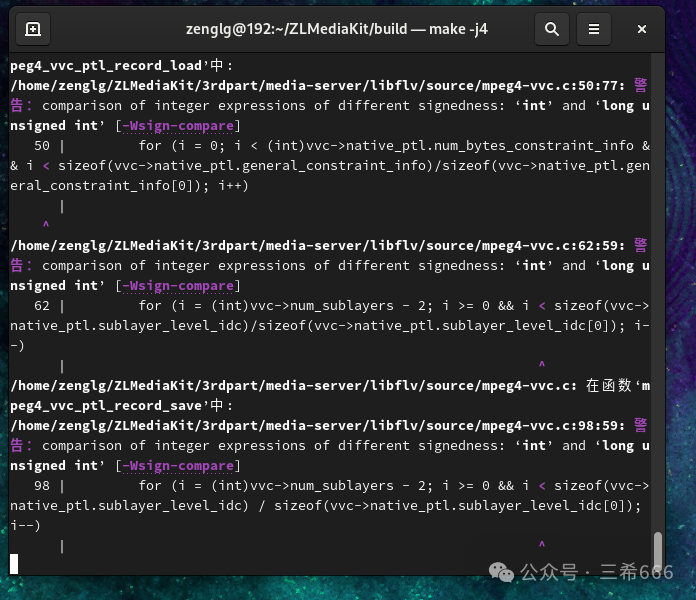Screen dimensions: 696x600
Task: Open the second -Wsign-compare warning link
Action: coord(179,285)
